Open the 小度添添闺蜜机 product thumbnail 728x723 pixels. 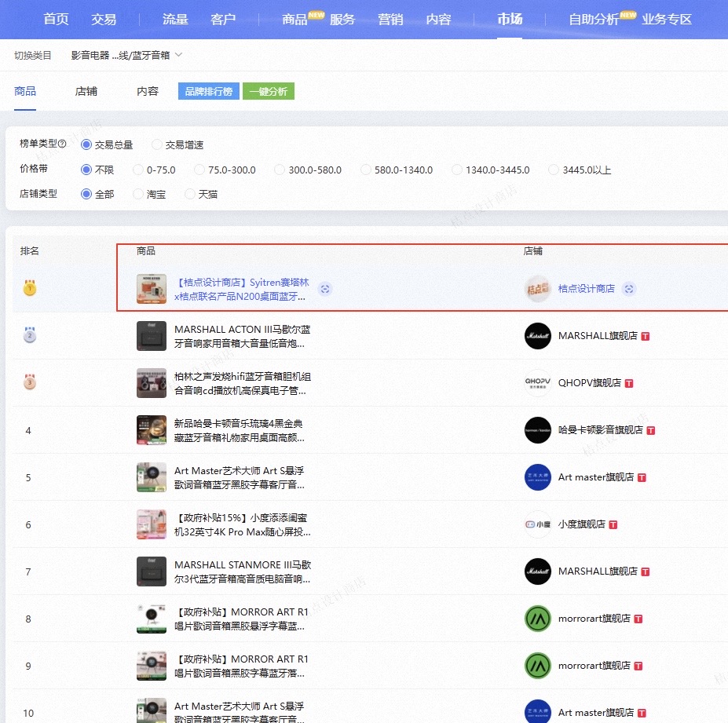point(152,524)
